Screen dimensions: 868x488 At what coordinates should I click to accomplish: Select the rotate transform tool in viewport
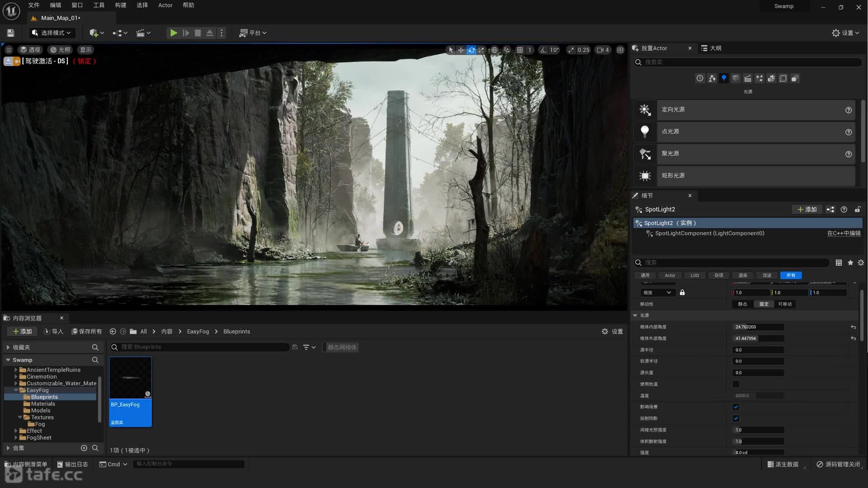coord(471,50)
